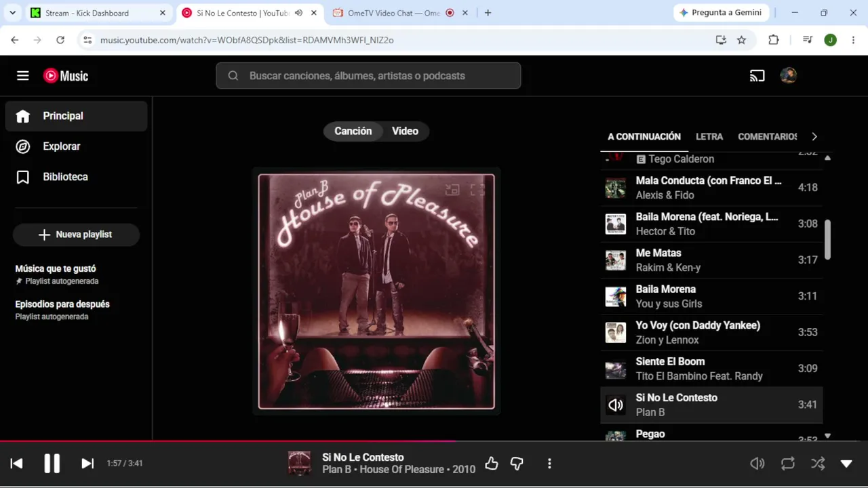Viewport: 868px width, 488px height.
Task: Select the Pegao queue item
Action: 711,432
